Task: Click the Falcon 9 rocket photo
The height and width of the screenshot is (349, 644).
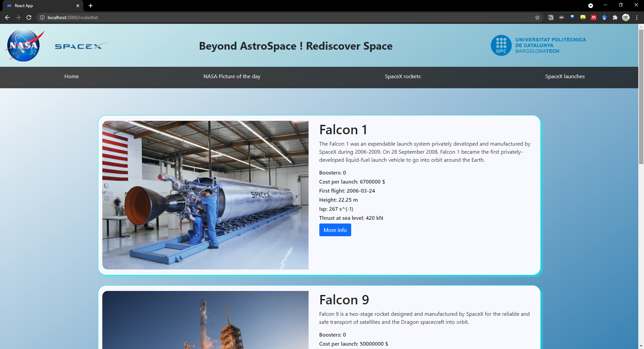Action: [205, 320]
